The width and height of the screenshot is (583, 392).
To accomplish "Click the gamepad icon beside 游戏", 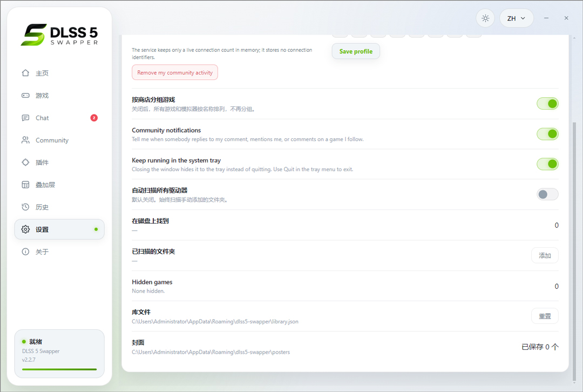I will point(25,96).
